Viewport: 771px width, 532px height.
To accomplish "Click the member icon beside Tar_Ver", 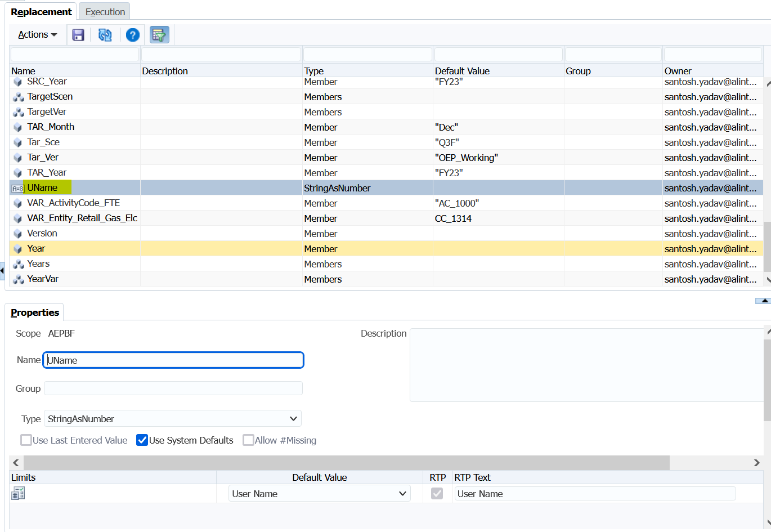I will click(x=17, y=157).
